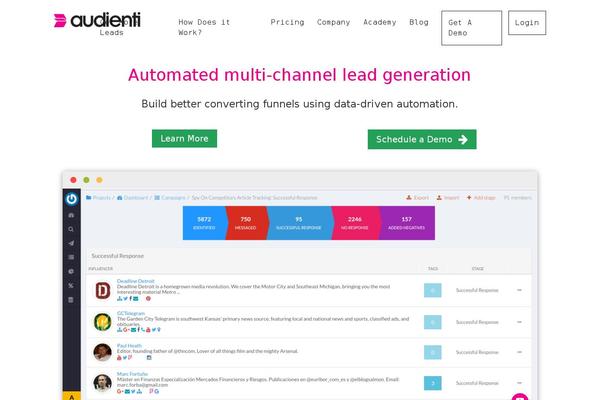Select the 2246 No Response funnel stage
The image size is (600, 400).
tap(355, 223)
